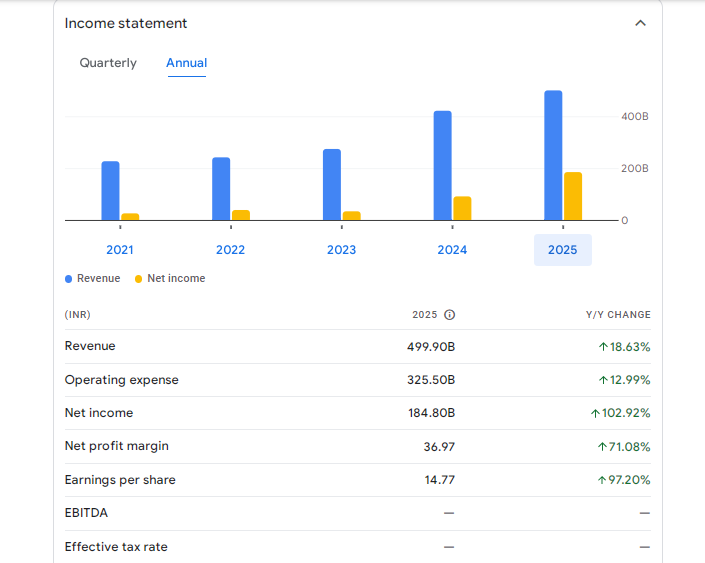Click the 2024 blue revenue bar

[442, 165]
